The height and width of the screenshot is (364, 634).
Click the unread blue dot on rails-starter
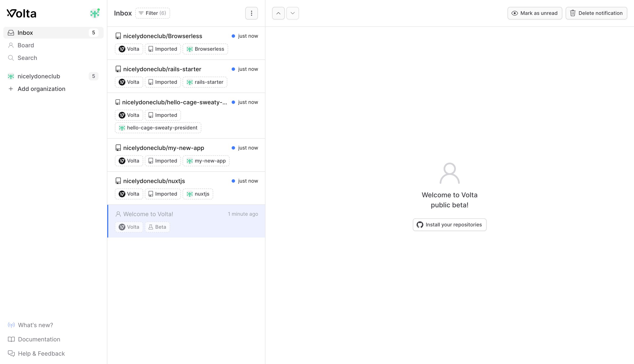click(233, 69)
